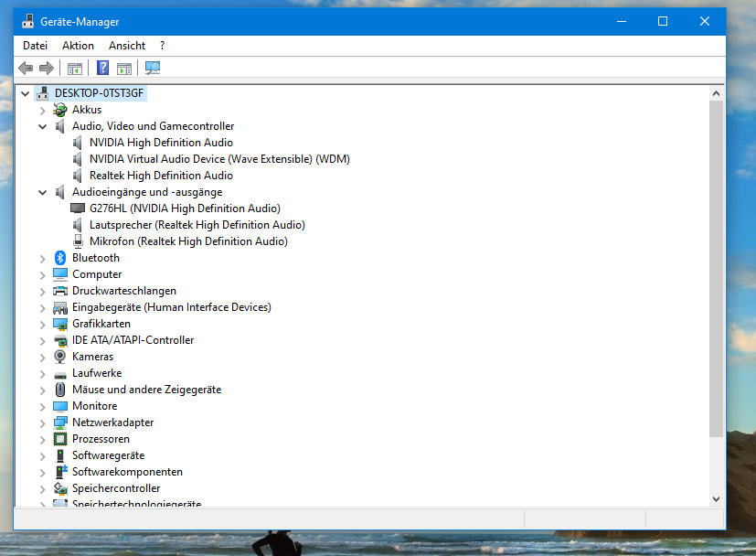Viewport: 756px width, 556px height.
Task: Select the Druckwarteschlangen label
Action: click(x=124, y=291)
